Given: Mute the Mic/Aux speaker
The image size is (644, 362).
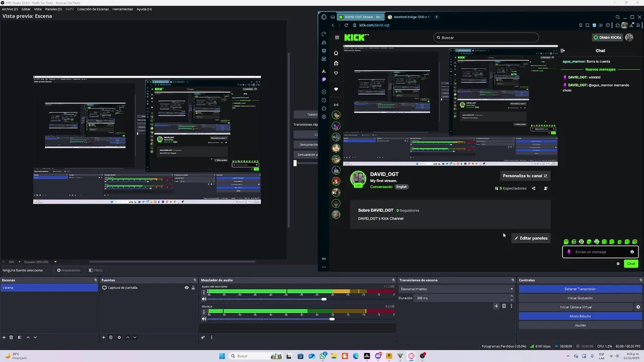Looking at the screenshot, I should (204, 319).
